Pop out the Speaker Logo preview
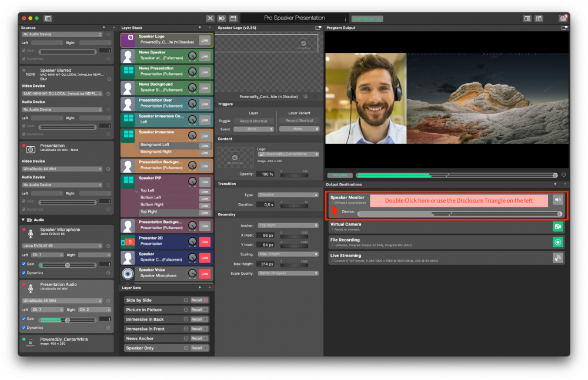588x380 pixels. coord(318,28)
